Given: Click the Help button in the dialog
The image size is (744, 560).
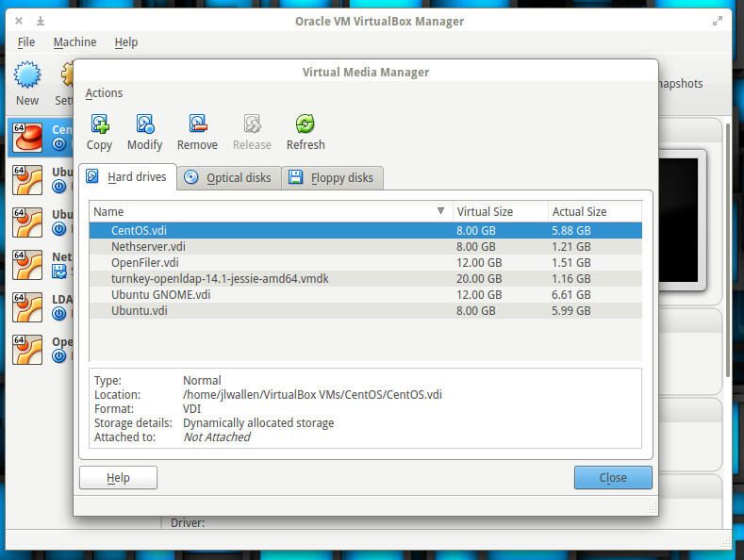Looking at the screenshot, I should (x=118, y=477).
